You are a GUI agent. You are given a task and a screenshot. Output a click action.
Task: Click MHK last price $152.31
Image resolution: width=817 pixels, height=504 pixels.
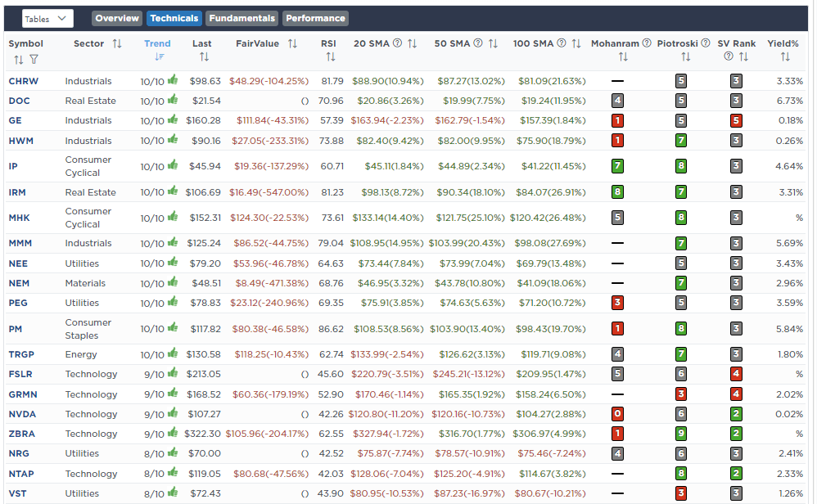click(205, 218)
